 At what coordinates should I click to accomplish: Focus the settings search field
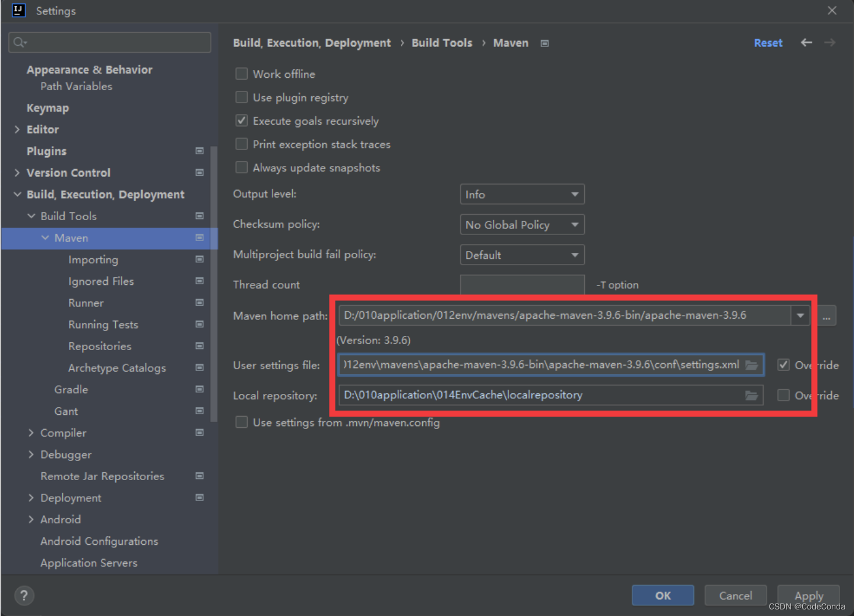click(110, 42)
